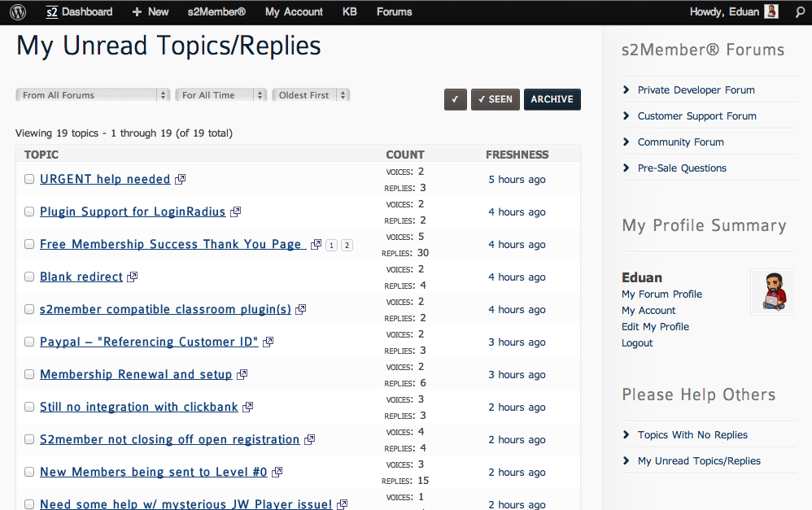Click the WordPress logo icon
This screenshot has height=510, width=812.
point(18,12)
